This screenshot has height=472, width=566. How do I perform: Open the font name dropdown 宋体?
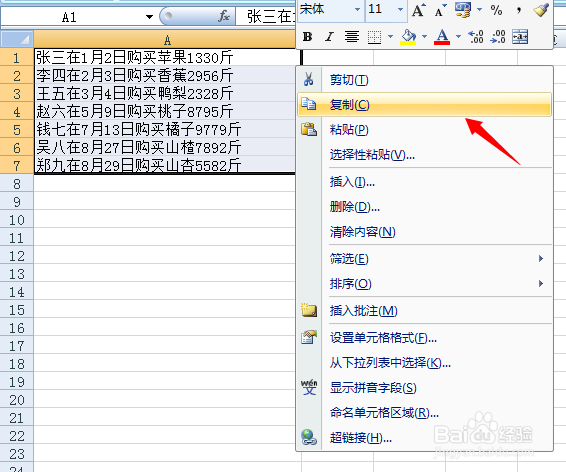click(357, 9)
